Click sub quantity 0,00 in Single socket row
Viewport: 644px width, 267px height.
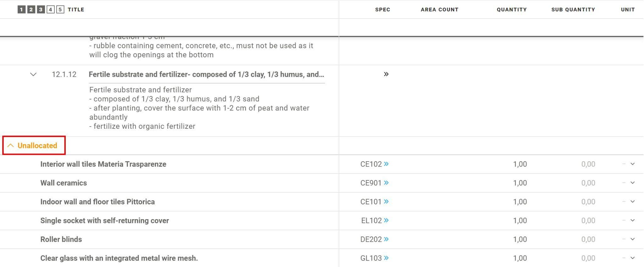[588, 220]
